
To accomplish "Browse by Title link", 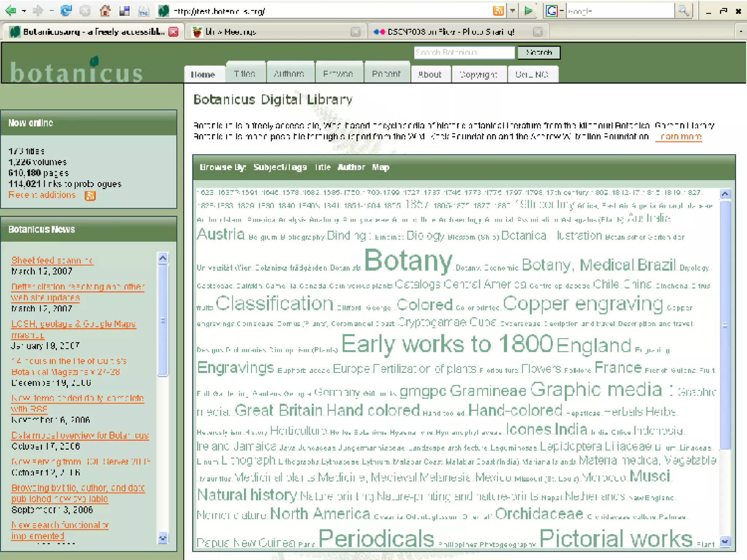I will pyautogui.click(x=322, y=167).
